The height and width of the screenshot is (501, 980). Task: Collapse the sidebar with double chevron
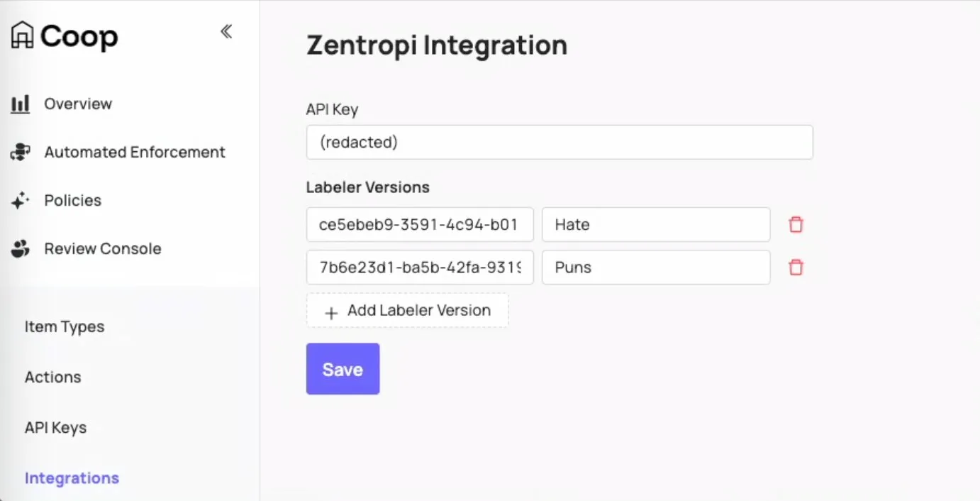point(226,31)
